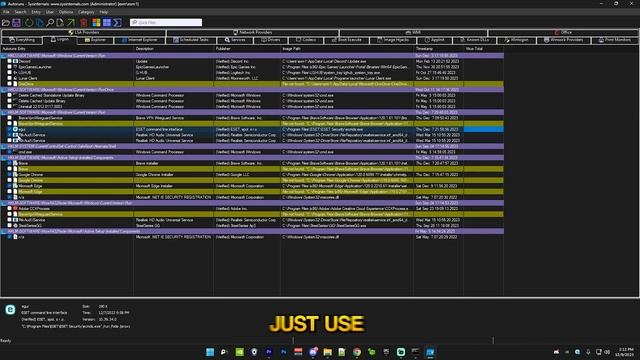Select the ESET command line interface row
The width and height of the screenshot is (640, 360).
tap(252, 129)
